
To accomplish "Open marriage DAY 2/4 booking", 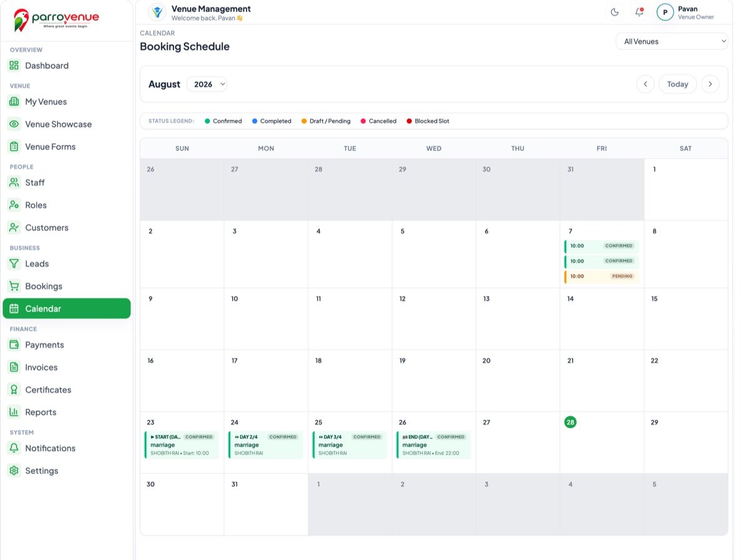I will [x=265, y=445].
